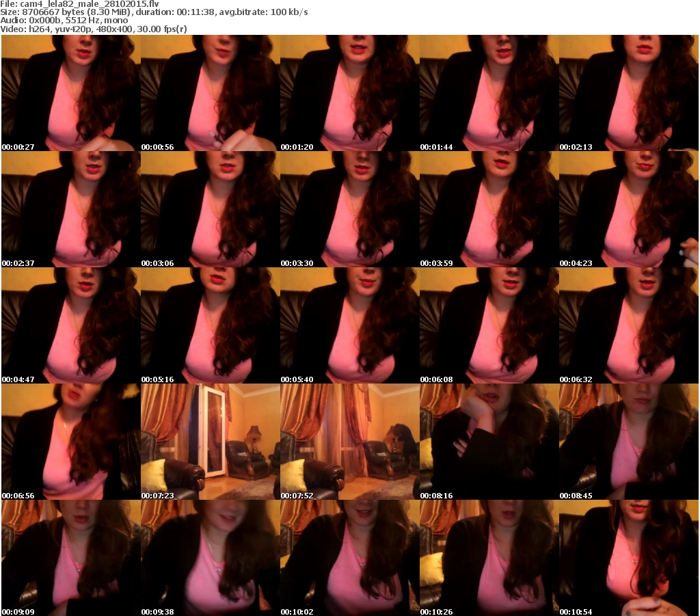This screenshot has width=700, height=616.
Task: Choose the frame stamped 00:10:26
Action: pyautogui.click(x=489, y=558)
